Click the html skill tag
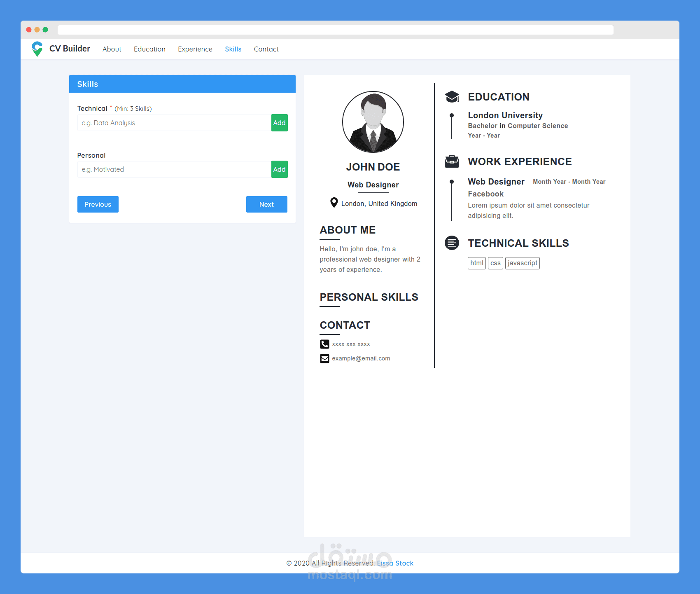Viewport: 700px width, 594px height. point(477,263)
